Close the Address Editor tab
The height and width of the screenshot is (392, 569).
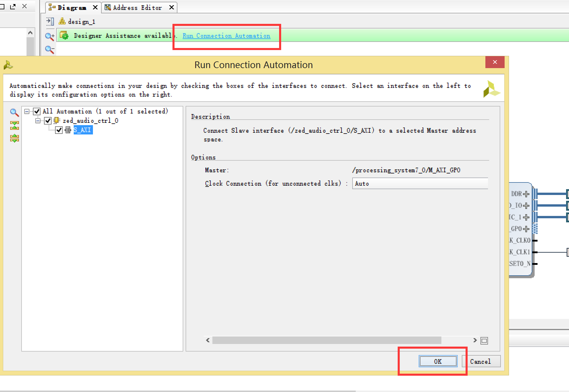(x=172, y=8)
